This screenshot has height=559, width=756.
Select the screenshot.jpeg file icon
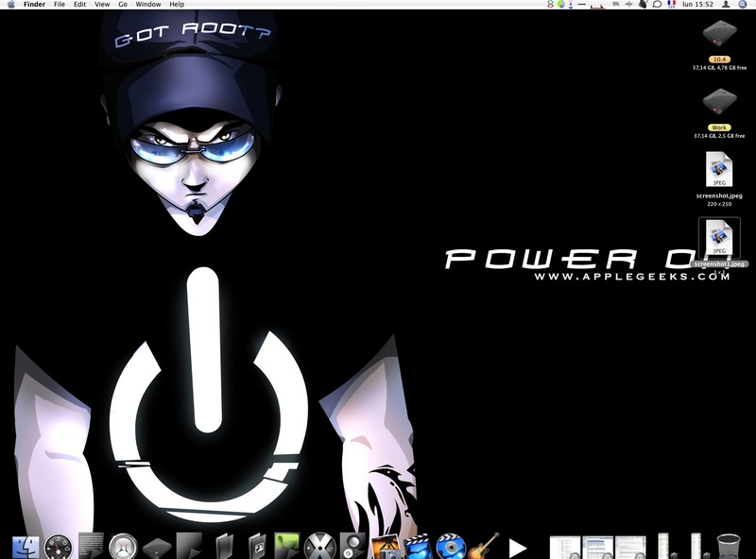tap(719, 170)
